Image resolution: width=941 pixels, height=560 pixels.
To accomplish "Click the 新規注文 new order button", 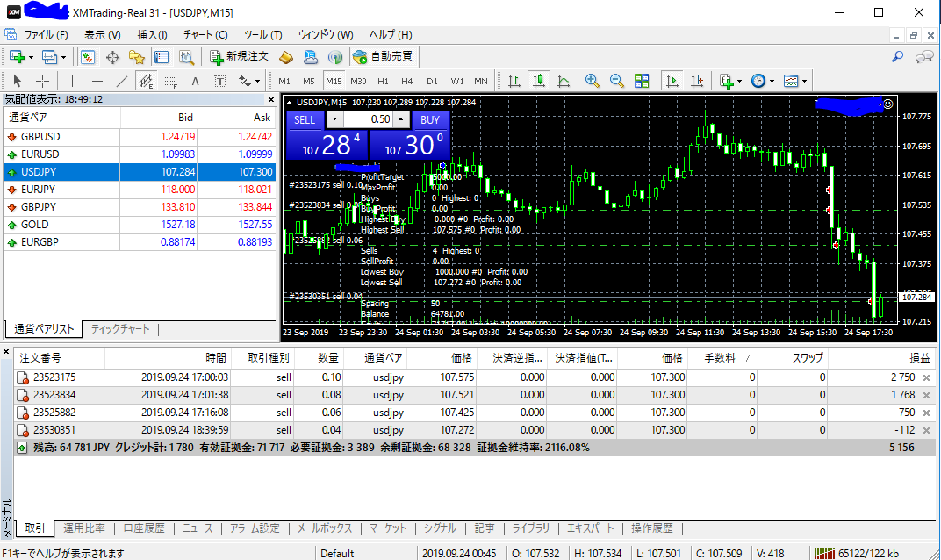I will click(x=238, y=56).
